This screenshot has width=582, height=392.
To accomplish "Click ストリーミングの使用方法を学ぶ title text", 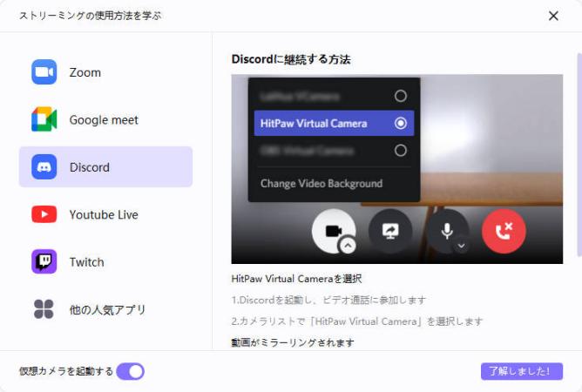I will click(91, 16).
